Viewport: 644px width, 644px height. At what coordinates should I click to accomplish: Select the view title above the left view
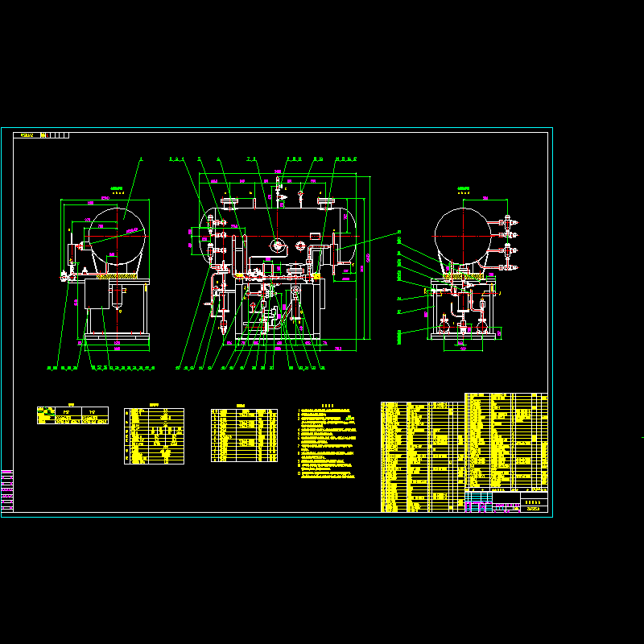coord(118,190)
